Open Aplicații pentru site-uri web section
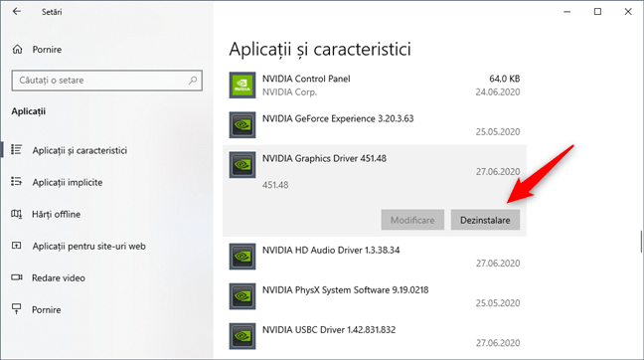This screenshot has height=360, width=644. point(88,247)
